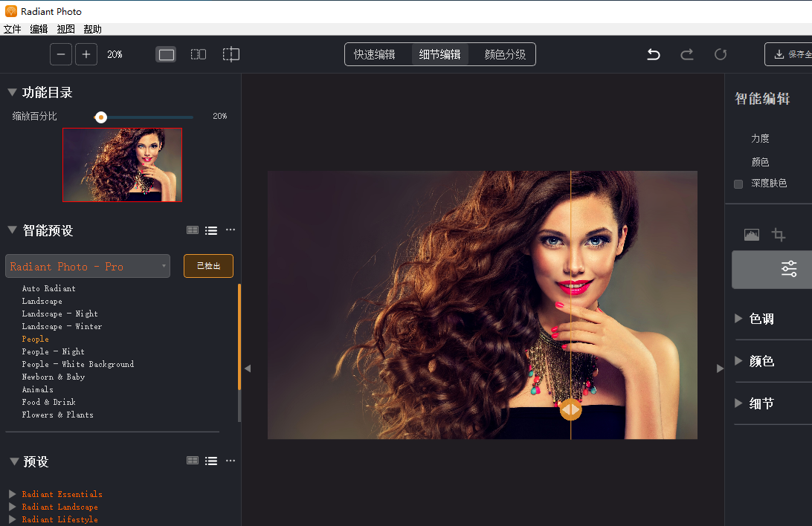Select the Food & Drink preset

(48, 403)
